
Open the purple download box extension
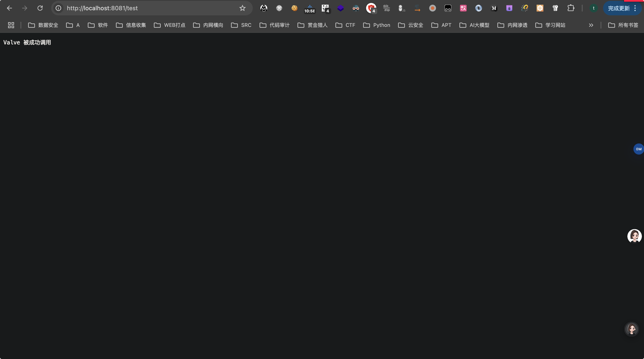(509, 8)
